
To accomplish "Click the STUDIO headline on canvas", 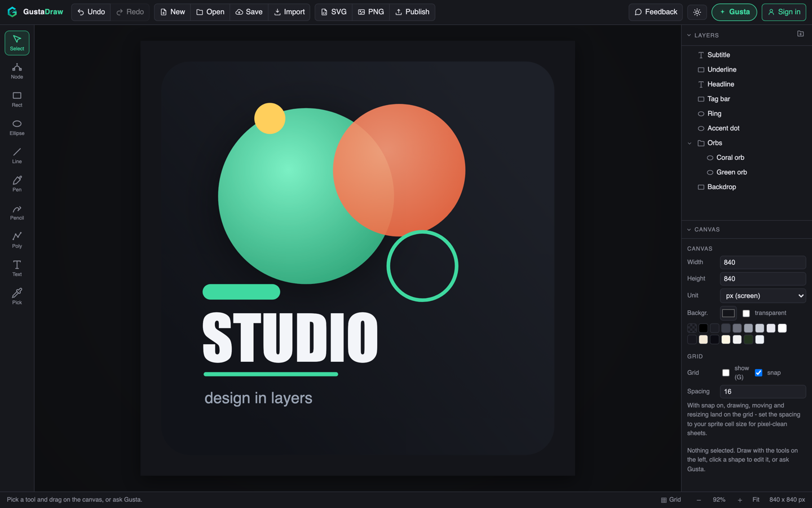I will (x=290, y=338).
